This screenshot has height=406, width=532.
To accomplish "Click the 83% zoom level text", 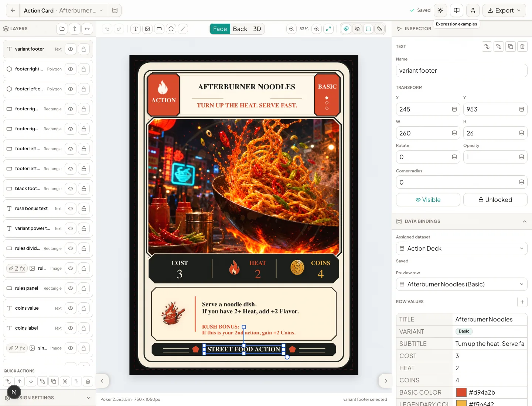I will point(304,29).
